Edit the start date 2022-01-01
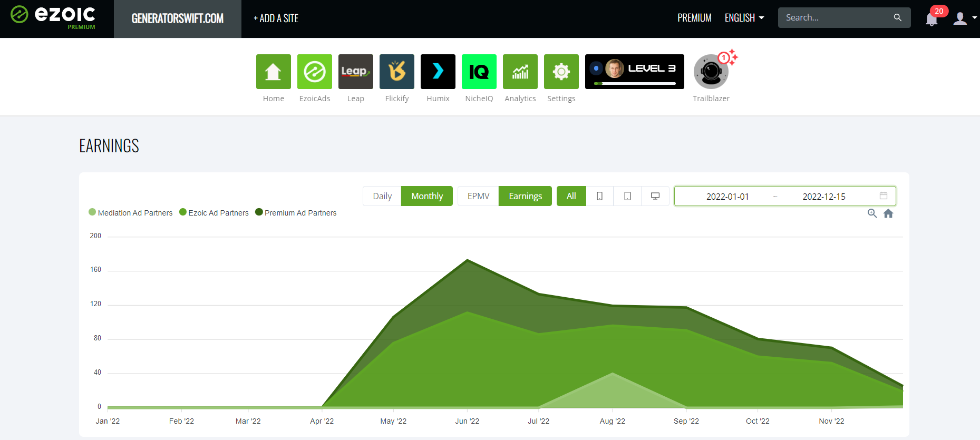Screen dimensions: 980x440 (x=727, y=197)
